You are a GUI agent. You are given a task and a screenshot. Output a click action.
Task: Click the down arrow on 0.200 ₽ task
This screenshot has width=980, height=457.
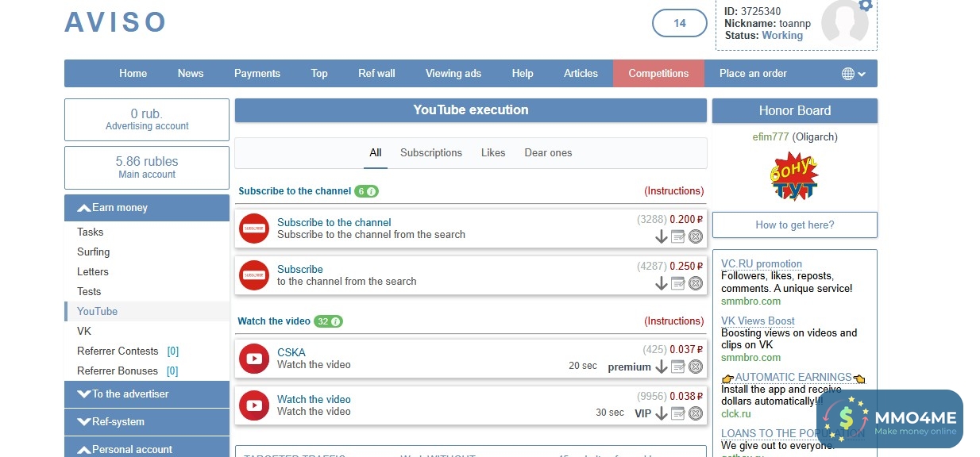(661, 236)
